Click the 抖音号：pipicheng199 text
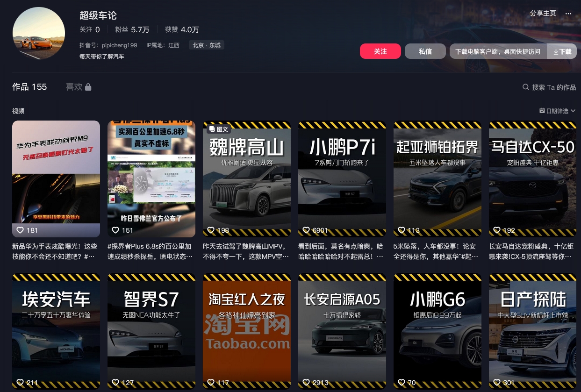The image size is (581, 392). 108,45
